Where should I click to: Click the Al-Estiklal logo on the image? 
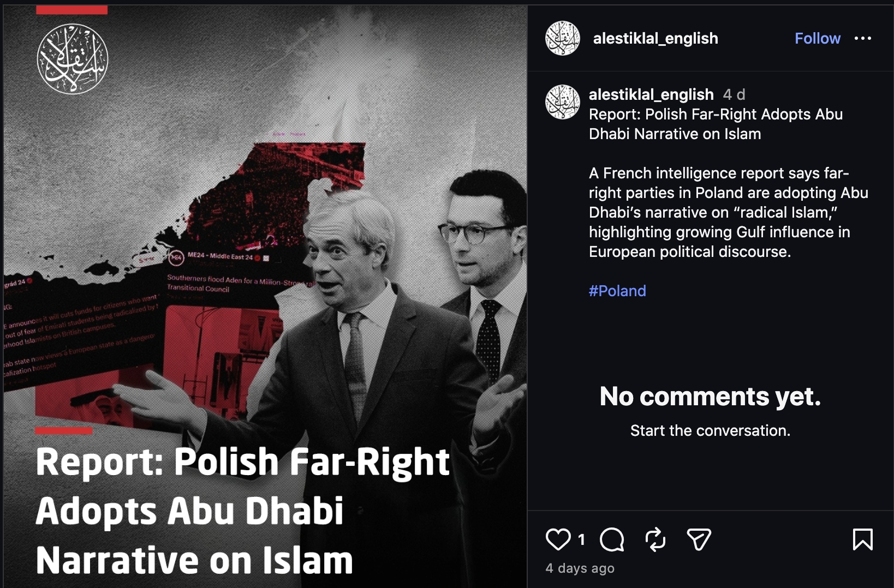[72, 59]
